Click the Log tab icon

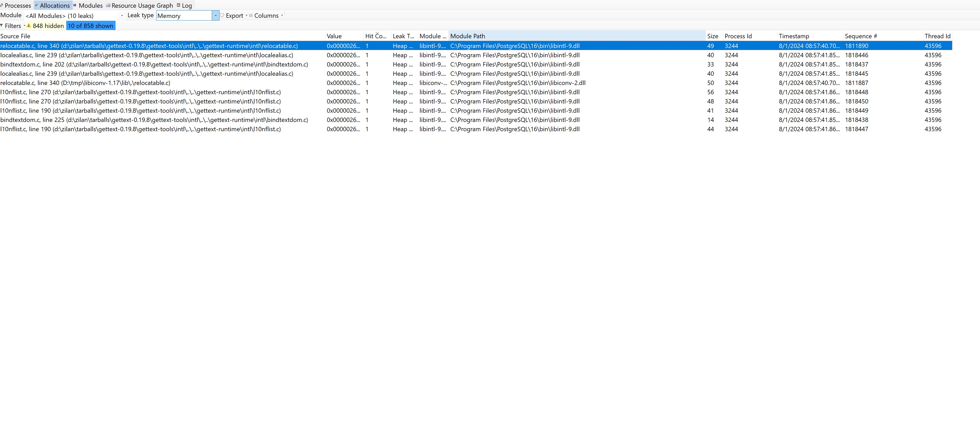(178, 5)
